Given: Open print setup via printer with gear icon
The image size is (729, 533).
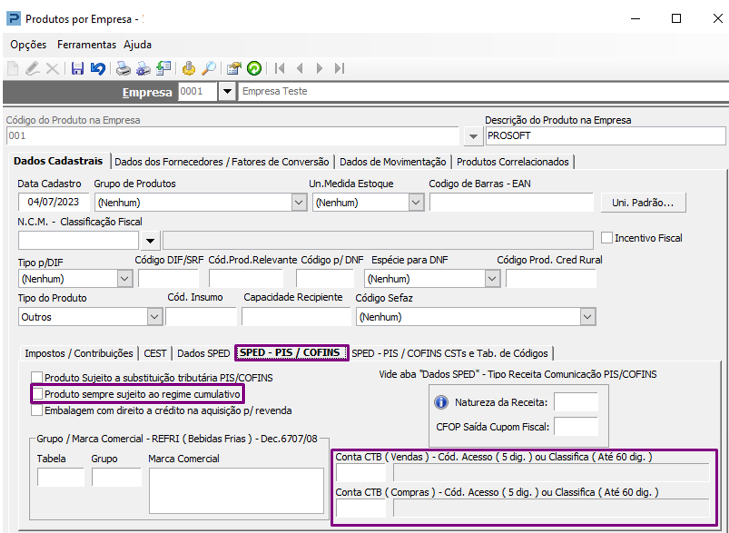Looking at the screenshot, I should (143, 69).
